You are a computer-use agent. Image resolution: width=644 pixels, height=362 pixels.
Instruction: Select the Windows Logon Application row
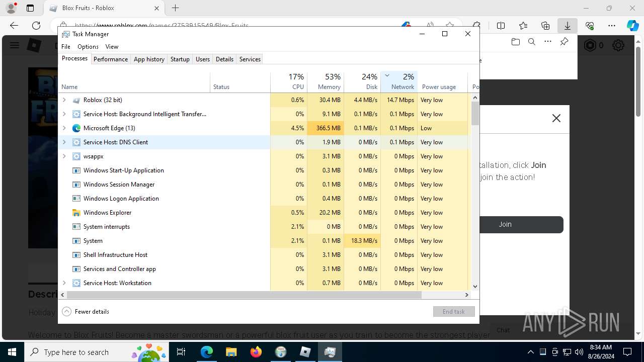click(265, 199)
